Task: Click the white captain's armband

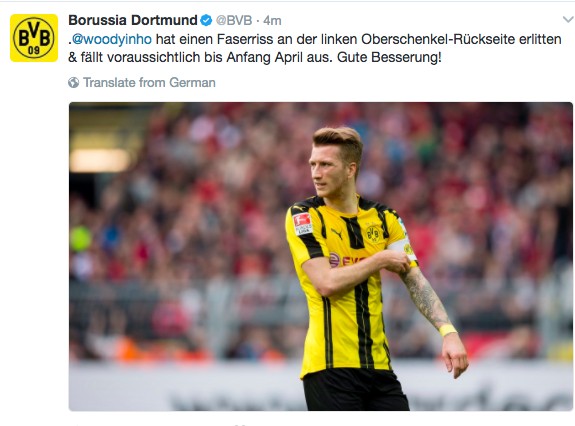Action: click(403, 249)
